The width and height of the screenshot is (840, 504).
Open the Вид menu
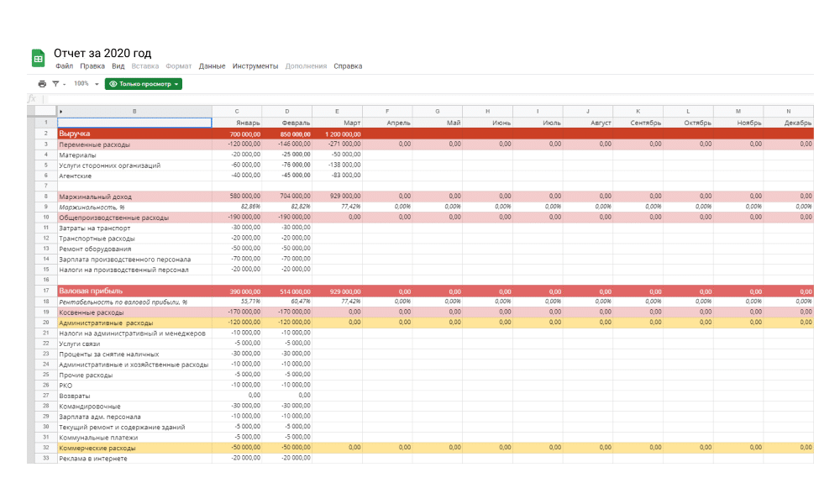coord(118,66)
